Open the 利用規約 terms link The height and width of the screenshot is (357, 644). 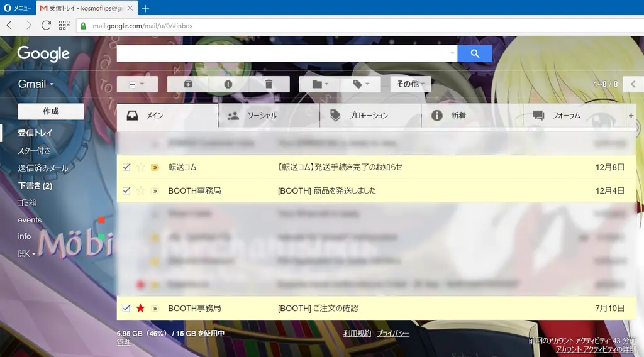point(357,333)
